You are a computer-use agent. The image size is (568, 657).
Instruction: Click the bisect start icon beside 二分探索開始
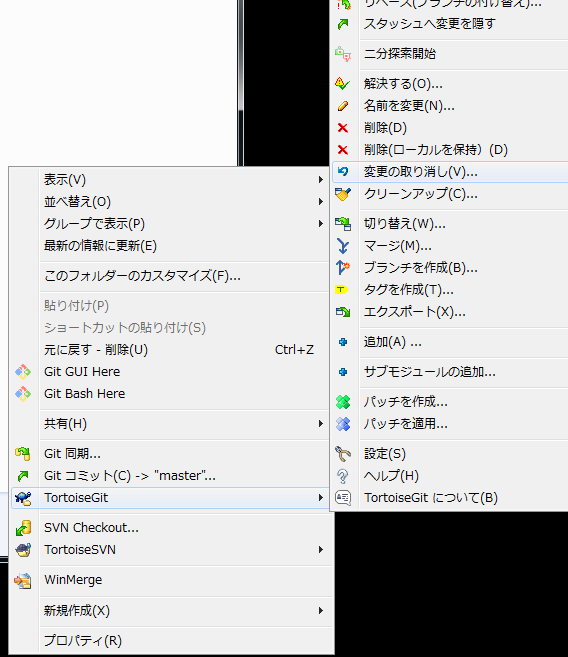(343, 54)
